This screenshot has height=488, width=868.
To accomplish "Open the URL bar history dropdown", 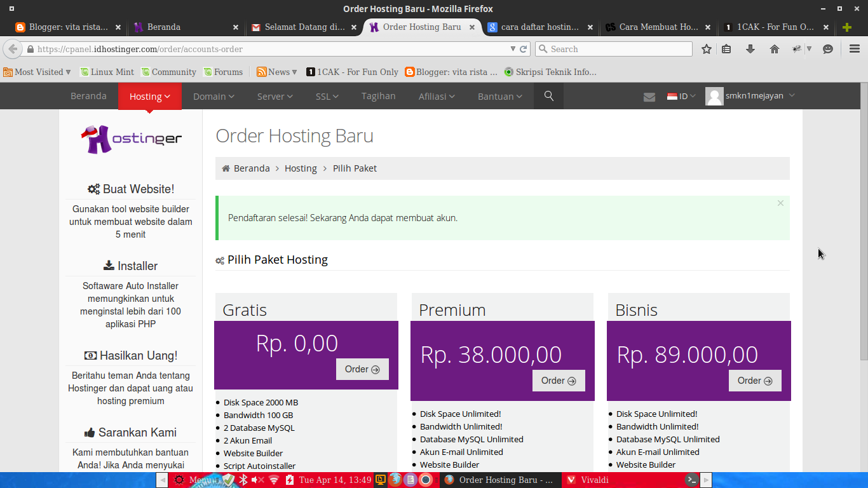I will coord(513,49).
